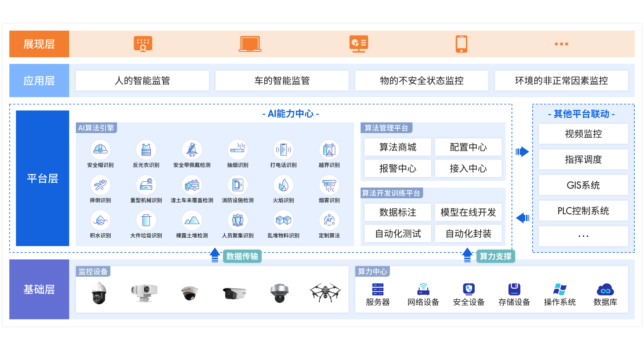Image resolution: width=644 pixels, height=362 pixels.
Task: Select the flame recognition icon
Action: 283,185
